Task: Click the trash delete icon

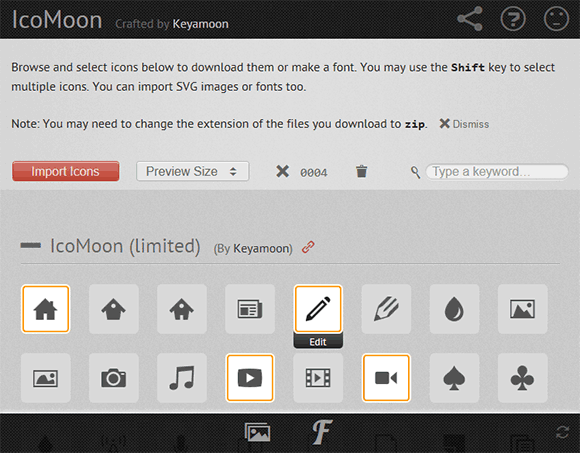Action: click(361, 172)
